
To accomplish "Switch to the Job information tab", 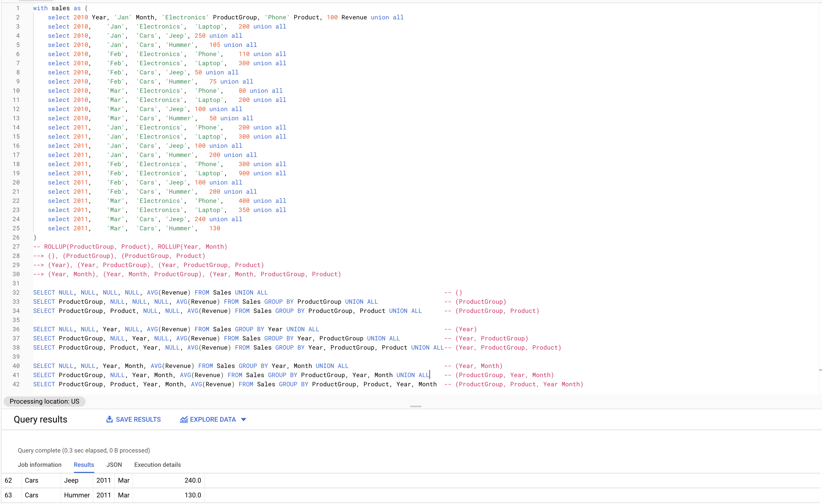I will coord(40,465).
